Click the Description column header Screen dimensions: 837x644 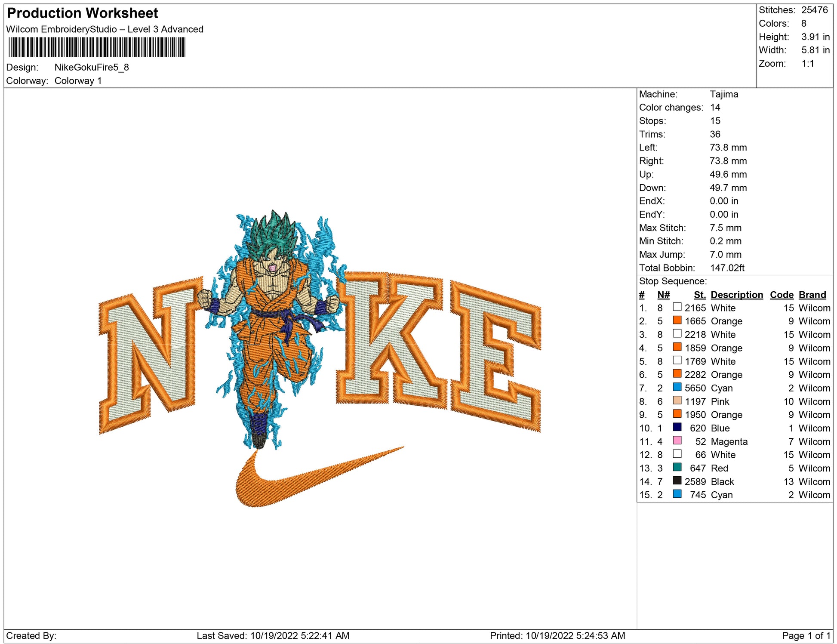[x=736, y=295]
